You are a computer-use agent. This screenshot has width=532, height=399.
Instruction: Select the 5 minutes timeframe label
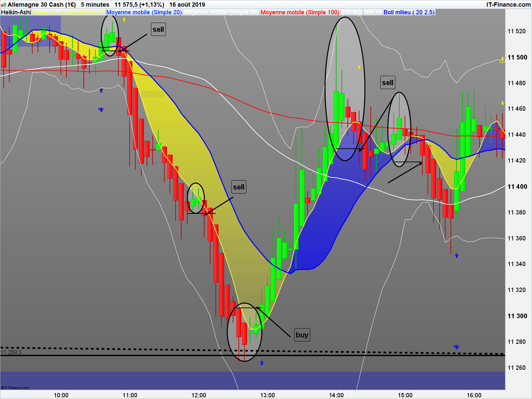click(x=95, y=5)
